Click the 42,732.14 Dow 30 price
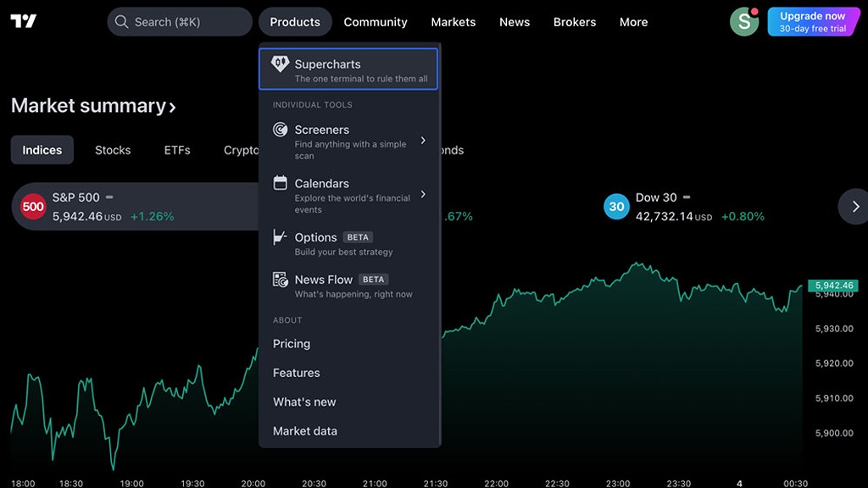 (x=665, y=216)
